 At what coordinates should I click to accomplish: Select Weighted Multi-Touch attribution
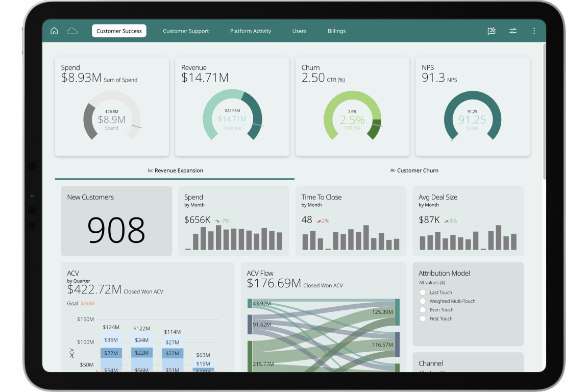423,301
